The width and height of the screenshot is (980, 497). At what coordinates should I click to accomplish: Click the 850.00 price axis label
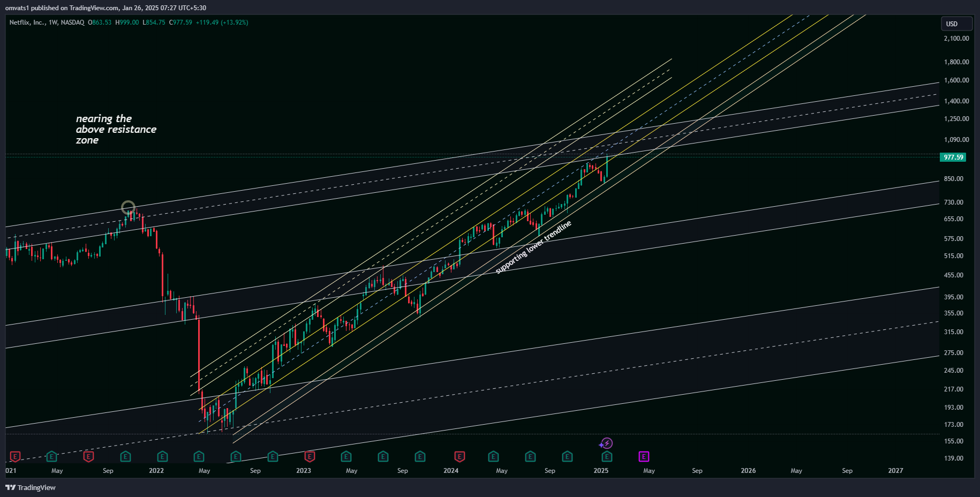(954, 179)
